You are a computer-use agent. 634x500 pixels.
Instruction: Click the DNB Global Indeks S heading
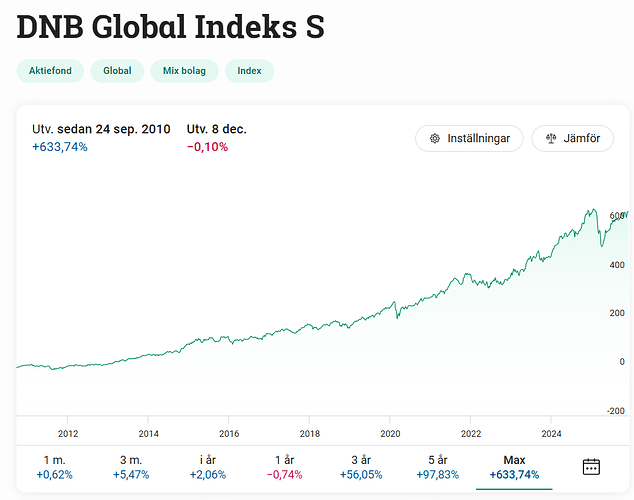tap(171, 27)
